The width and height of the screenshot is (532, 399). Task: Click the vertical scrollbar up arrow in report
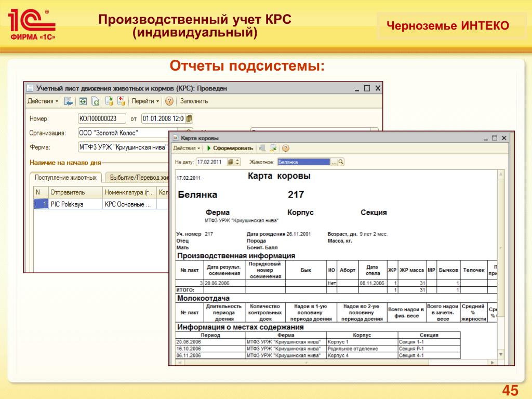click(x=501, y=174)
